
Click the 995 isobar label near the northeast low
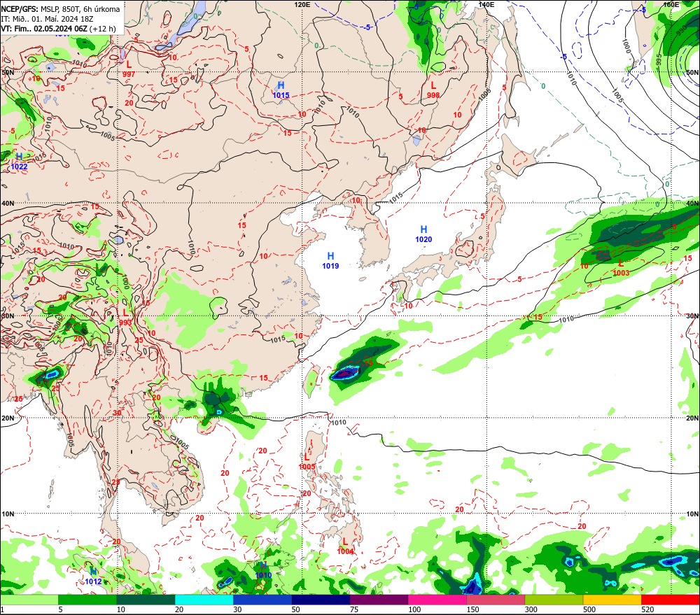(659, 59)
